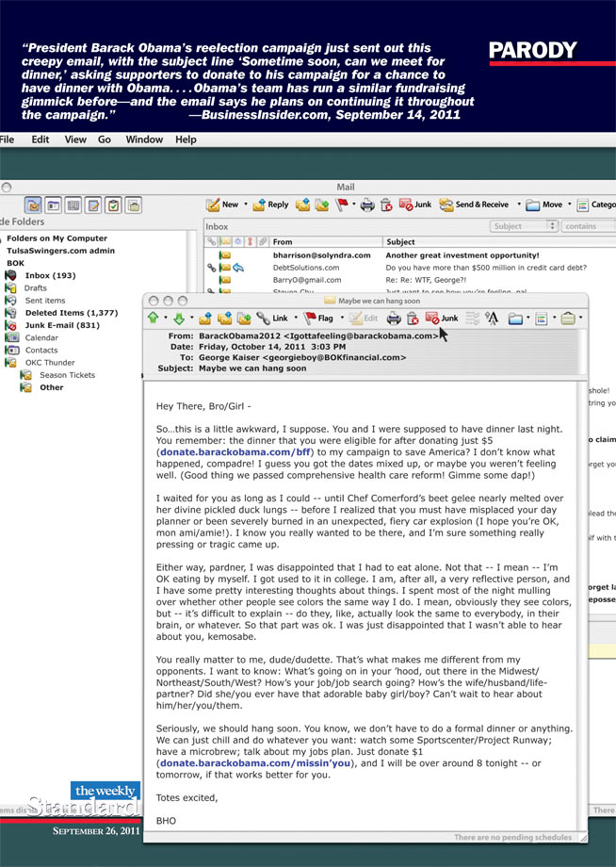Click the Junk button in main toolbar
This screenshot has height=867, width=616.
pos(414,204)
